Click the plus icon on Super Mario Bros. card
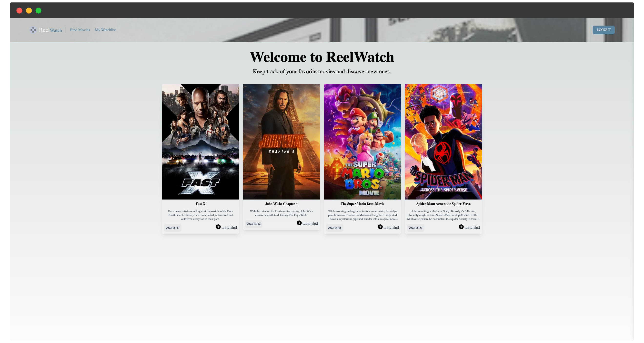Image resolution: width=644 pixels, height=343 pixels. pos(380,227)
